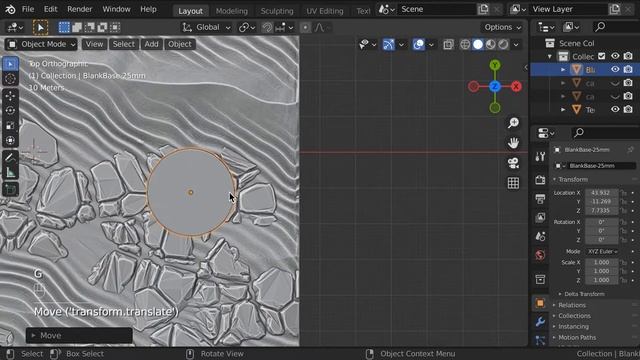Toggle camera view with camera gizmo
640x360 pixels.
[x=513, y=163]
